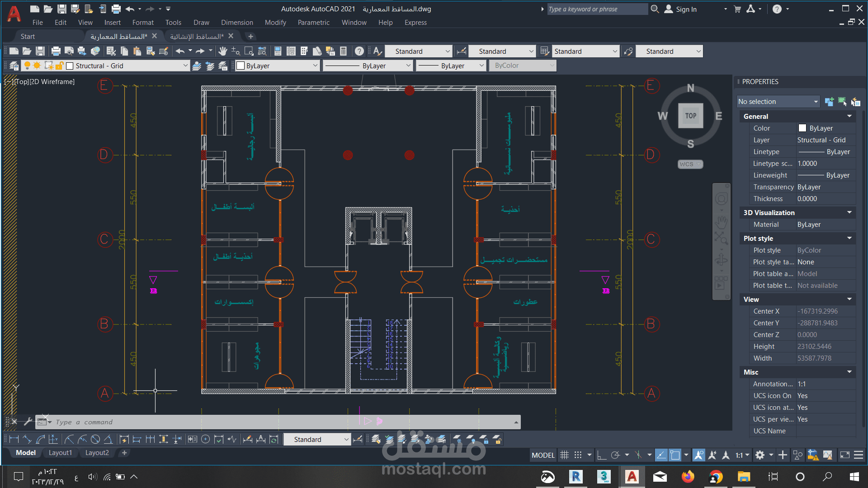868x488 pixels.
Task: Toggle snap mode in status bar
Action: coord(578,455)
